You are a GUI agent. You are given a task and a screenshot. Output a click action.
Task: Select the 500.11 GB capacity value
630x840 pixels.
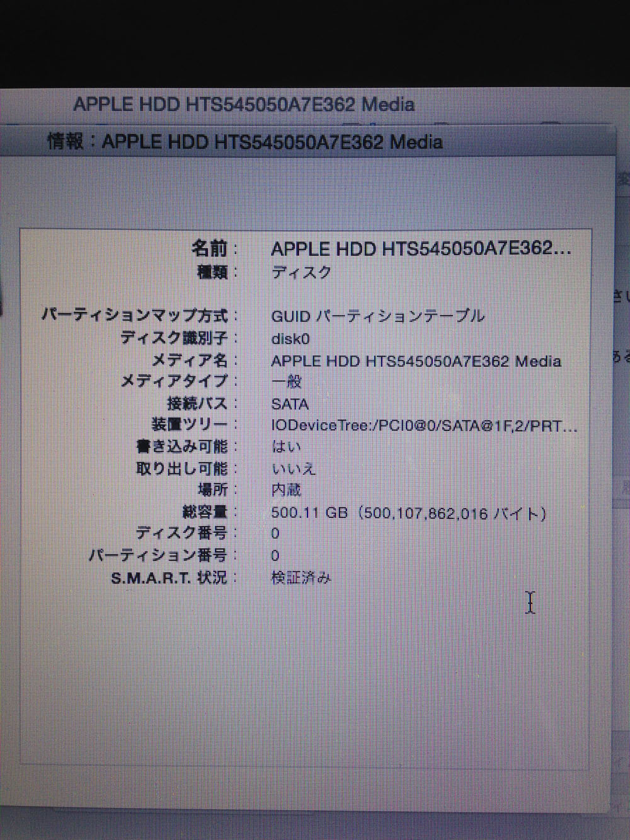(409, 513)
